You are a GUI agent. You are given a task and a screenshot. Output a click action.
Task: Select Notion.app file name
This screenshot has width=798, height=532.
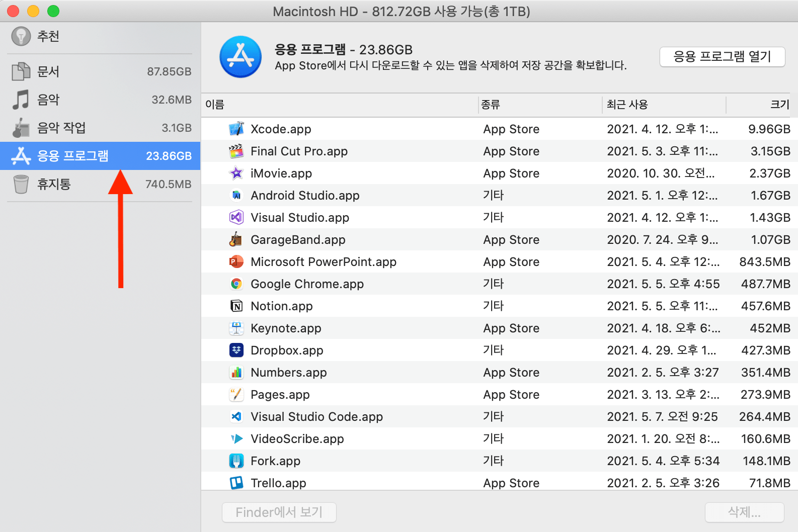(282, 306)
